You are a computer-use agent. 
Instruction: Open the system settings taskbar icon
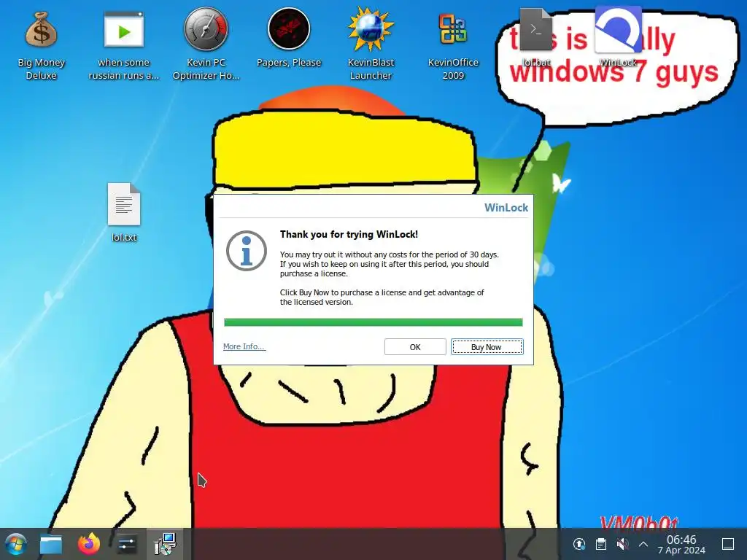[x=126, y=544]
